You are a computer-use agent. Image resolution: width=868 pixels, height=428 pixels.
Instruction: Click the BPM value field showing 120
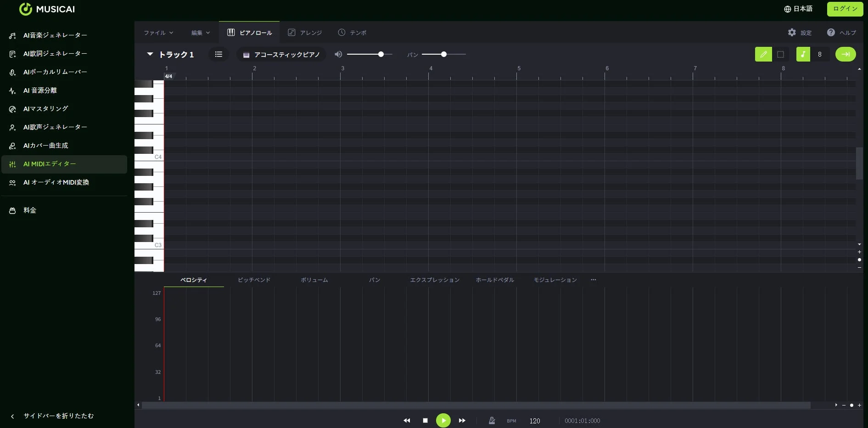click(534, 421)
